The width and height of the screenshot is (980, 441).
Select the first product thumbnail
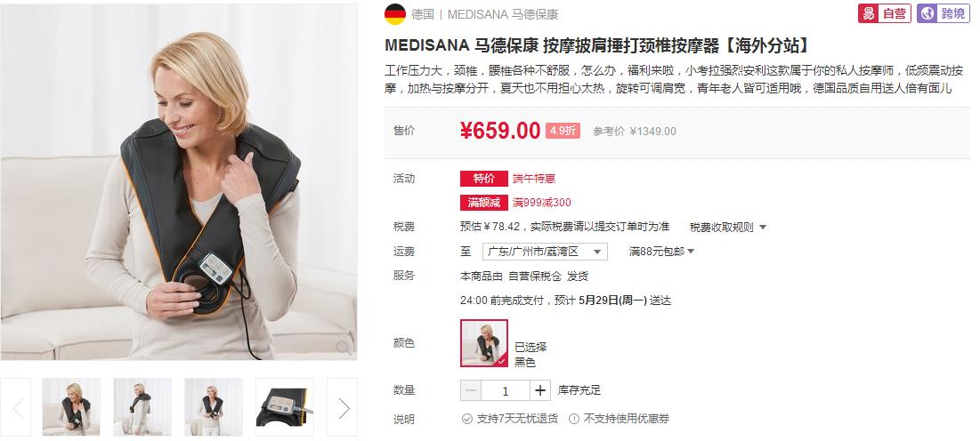point(71,407)
